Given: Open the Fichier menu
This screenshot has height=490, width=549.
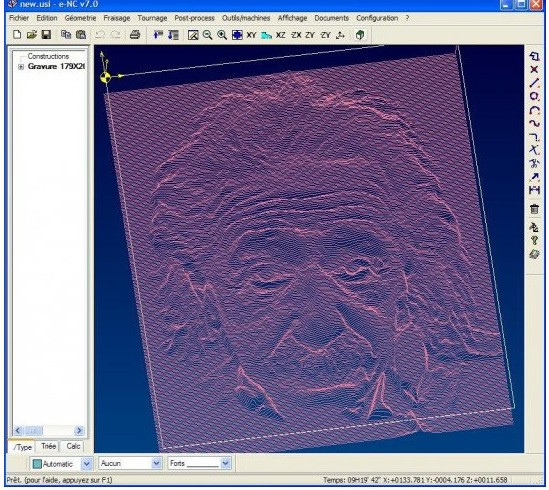Looking at the screenshot, I should tap(19, 18).
